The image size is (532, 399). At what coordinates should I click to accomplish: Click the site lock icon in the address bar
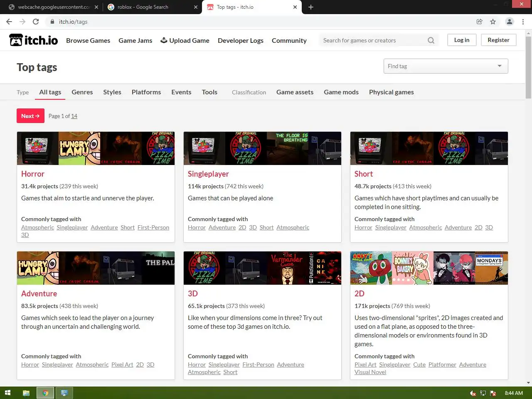(52, 22)
